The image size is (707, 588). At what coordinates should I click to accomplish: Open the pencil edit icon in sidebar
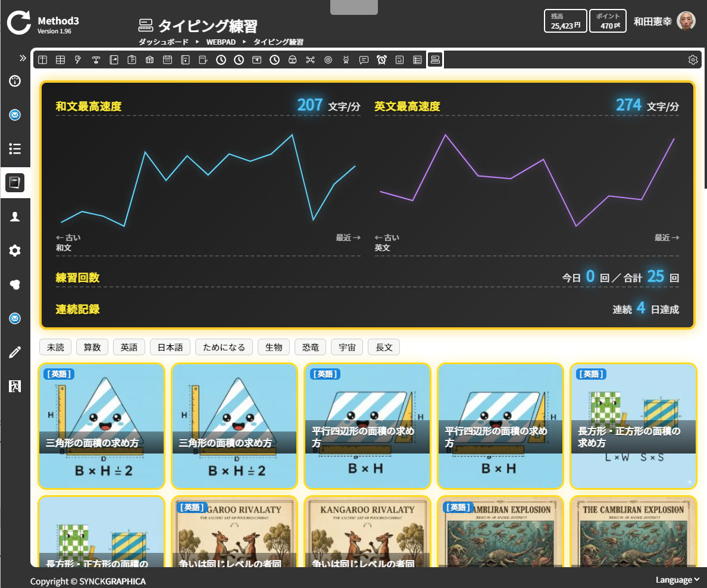coord(15,352)
